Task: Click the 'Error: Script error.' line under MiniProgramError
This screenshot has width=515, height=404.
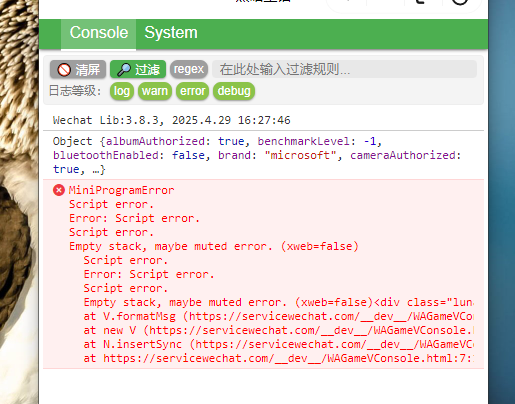Action: coord(134,218)
